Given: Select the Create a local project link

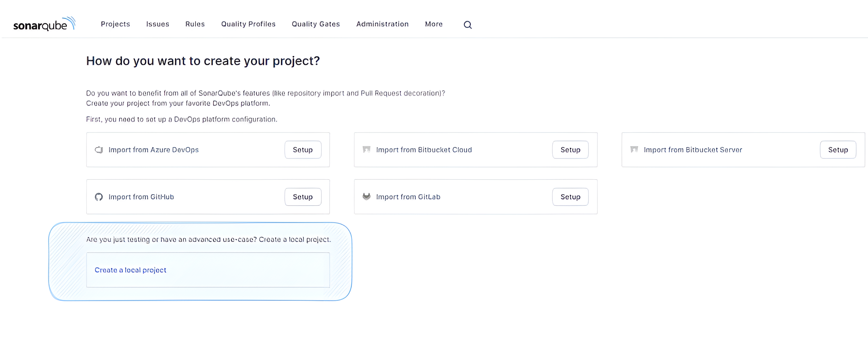Looking at the screenshot, I should (x=131, y=270).
